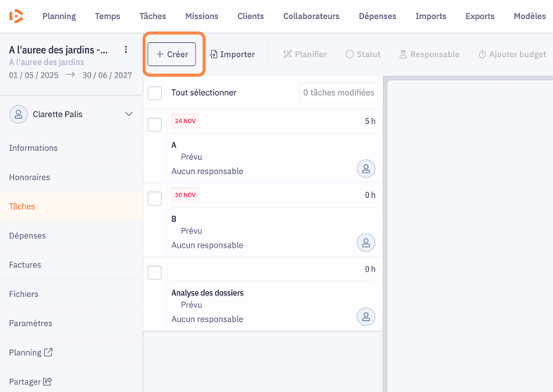Viewport: 553px width, 392px height.
Task: Open the three-dot menu beside project title
Action: [126, 50]
